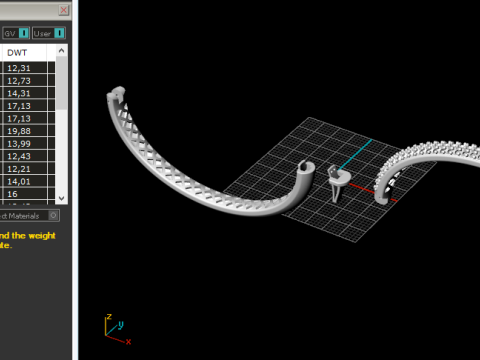The width and height of the screenshot is (480, 360).
Task: Select the 19,88 weight cell
Action: click(25, 131)
